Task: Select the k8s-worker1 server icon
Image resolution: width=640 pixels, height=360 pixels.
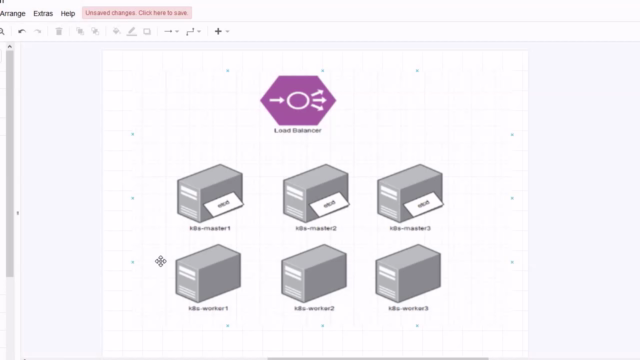Action: tap(208, 273)
